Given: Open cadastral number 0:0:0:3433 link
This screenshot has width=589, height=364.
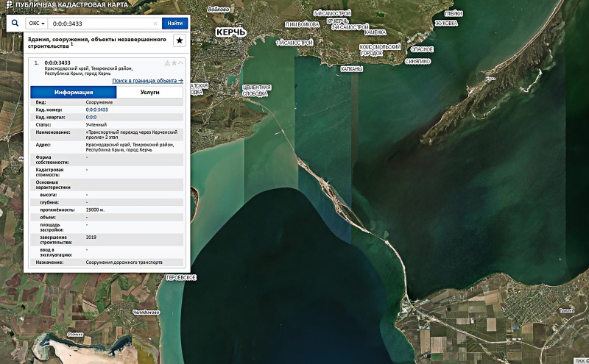Looking at the screenshot, I should click(x=97, y=110).
